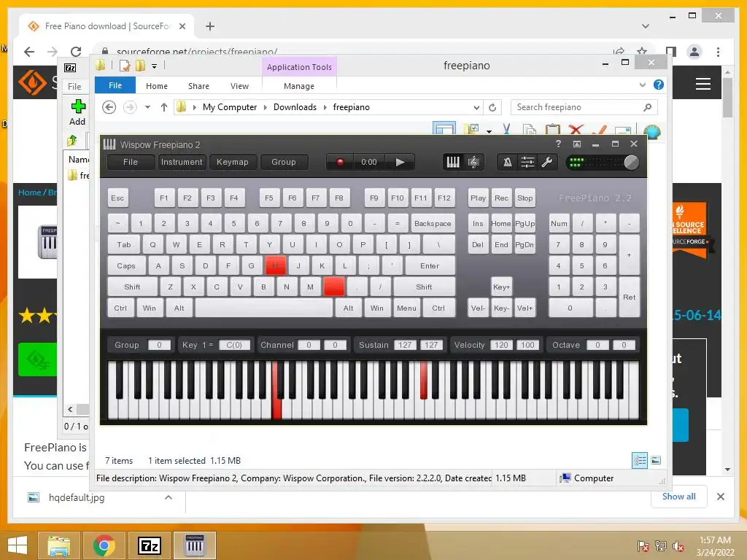Click the first Channel value field
Screen dimensions: 747x560
(309, 345)
